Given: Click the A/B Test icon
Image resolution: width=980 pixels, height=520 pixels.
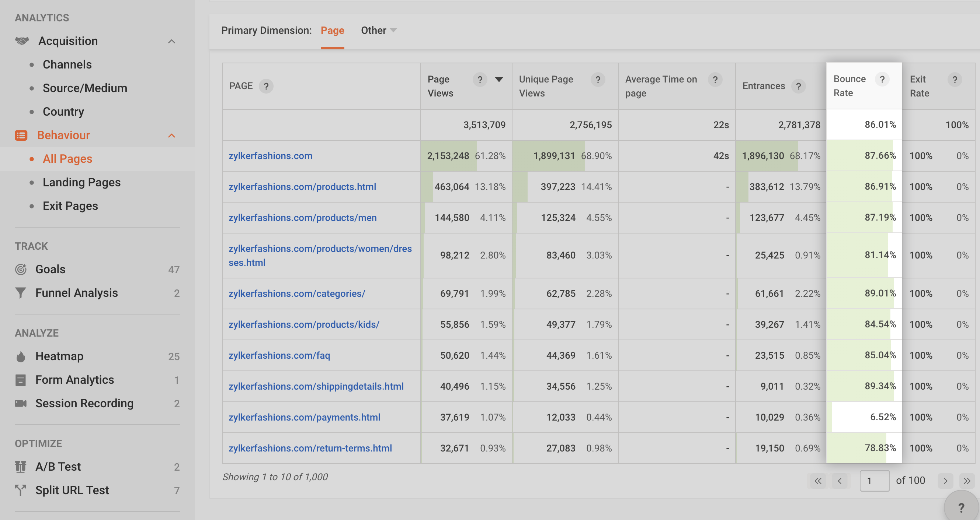Looking at the screenshot, I should point(21,467).
